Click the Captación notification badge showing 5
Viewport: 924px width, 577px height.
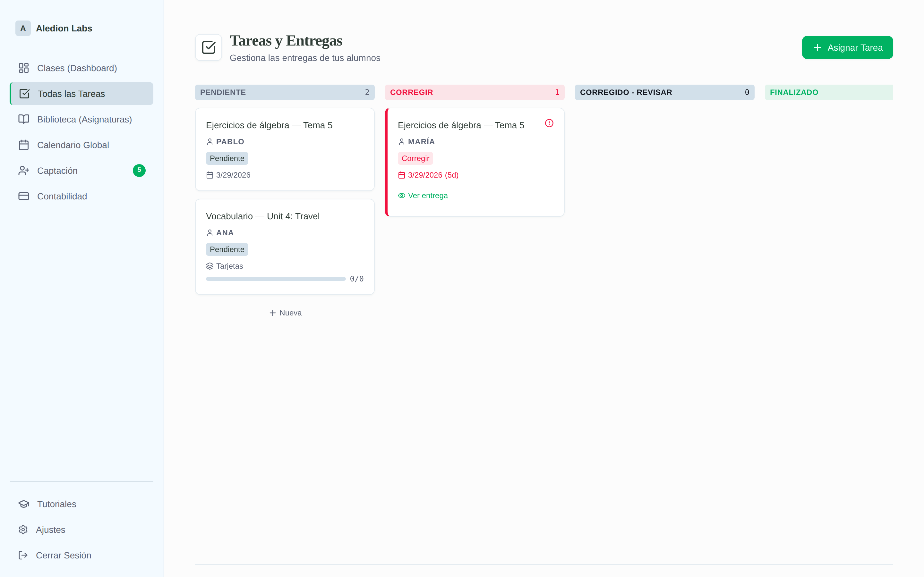click(x=139, y=170)
